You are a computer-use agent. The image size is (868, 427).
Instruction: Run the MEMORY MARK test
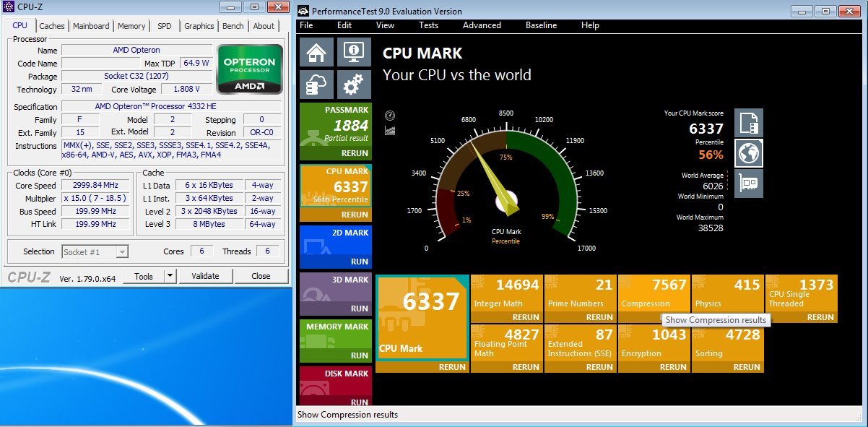point(359,355)
